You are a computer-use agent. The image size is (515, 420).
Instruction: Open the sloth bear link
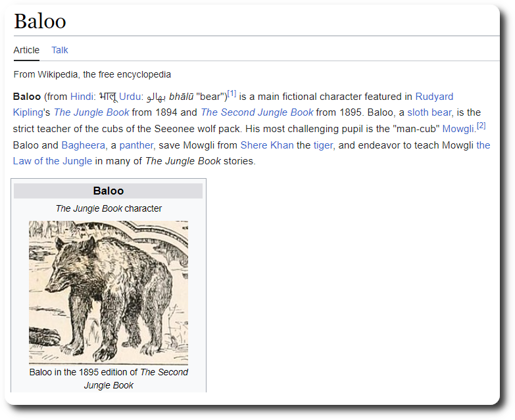[x=429, y=112]
